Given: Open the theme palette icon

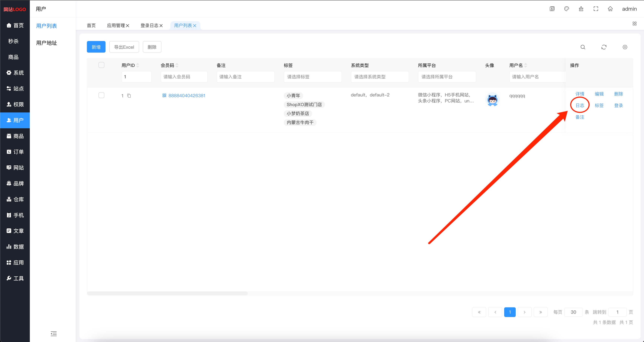Looking at the screenshot, I should point(566,9).
